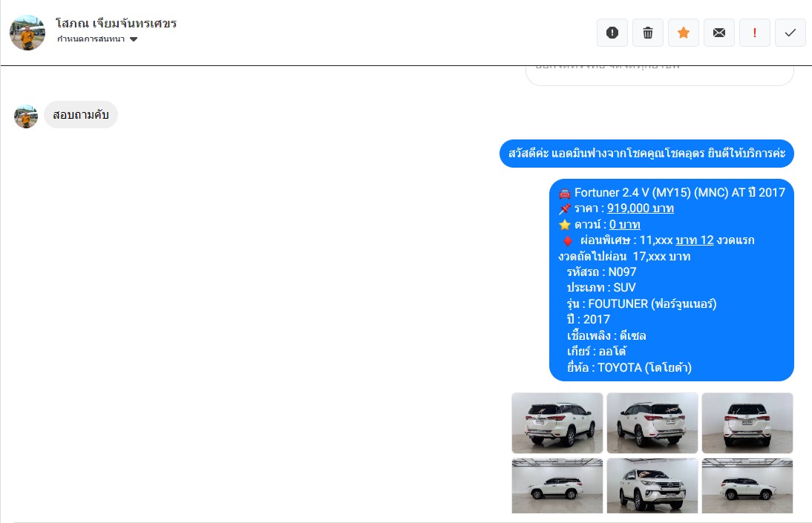Click the Fortuner 2.4 V title line
This screenshot has height=523, width=812.
point(672,193)
